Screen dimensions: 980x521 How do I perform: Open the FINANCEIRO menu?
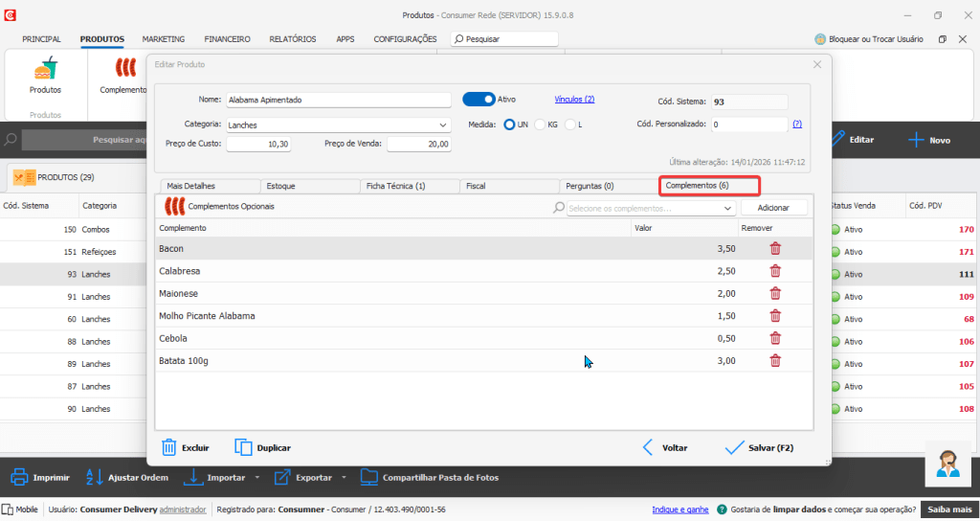[227, 39]
